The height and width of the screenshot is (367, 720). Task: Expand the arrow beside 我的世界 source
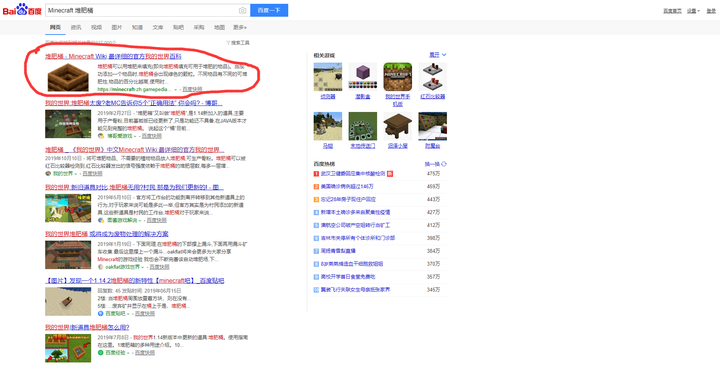(x=77, y=174)
